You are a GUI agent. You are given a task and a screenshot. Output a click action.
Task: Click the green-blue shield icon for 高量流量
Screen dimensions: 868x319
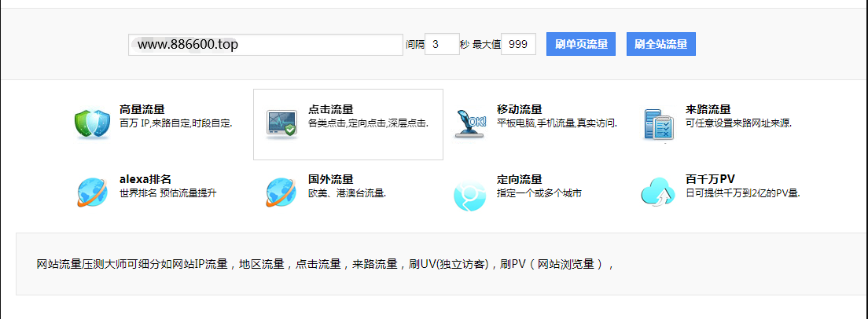(x=93, y=123)
